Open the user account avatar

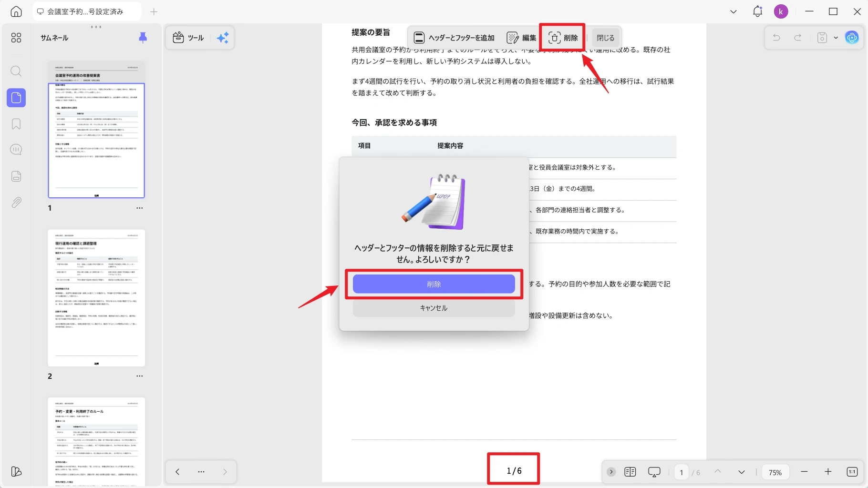point(781,11)
